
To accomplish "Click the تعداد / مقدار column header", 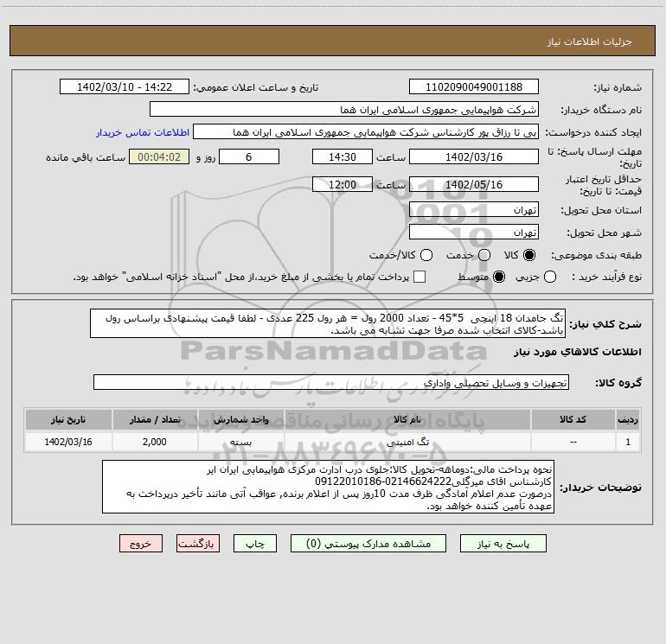I will point(155,419).
